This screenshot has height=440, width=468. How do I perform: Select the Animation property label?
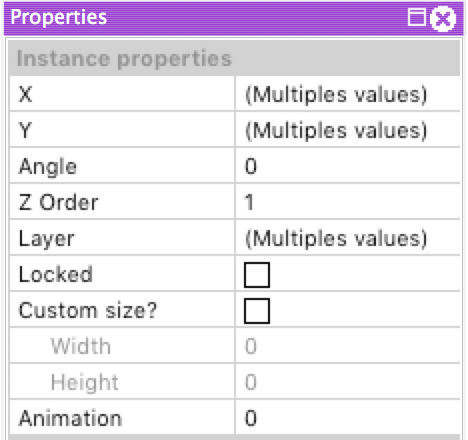(x=70, y=418)
